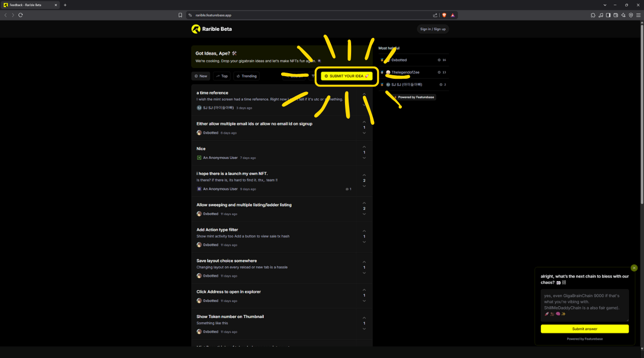This screenshot has height=358, width=644.
Task: Click SUBMIT YOUR IDEA button
Action: 347,76
